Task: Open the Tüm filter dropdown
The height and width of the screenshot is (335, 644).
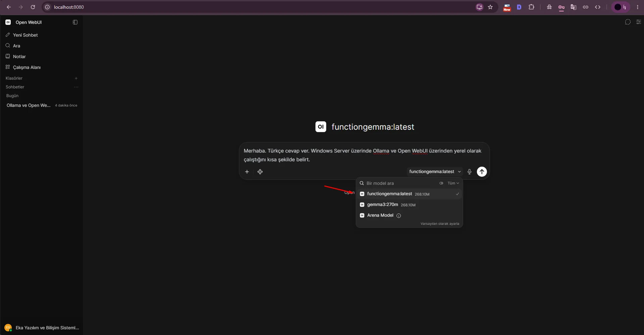Action: click(453, 183)
